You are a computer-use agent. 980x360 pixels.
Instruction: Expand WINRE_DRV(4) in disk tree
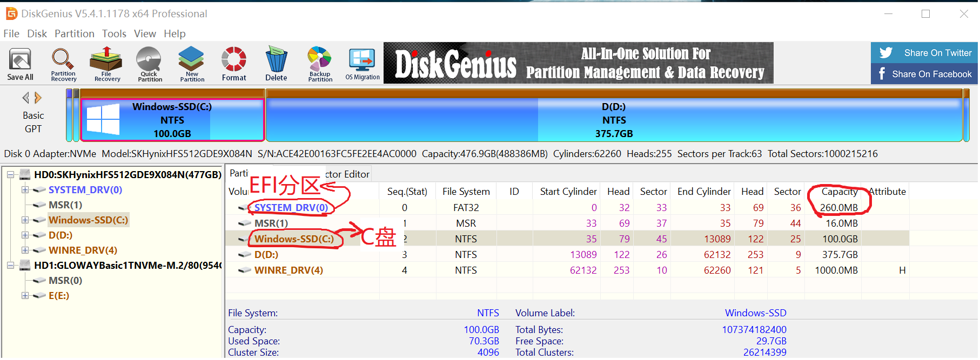click(x=25, y=250)
